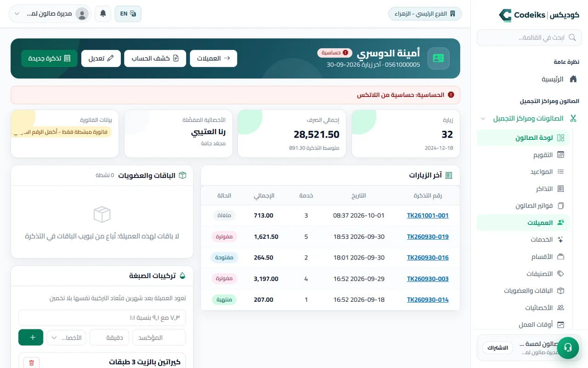Open الرئيسية menu item
The image size is (588, 368).
point(528,79)
